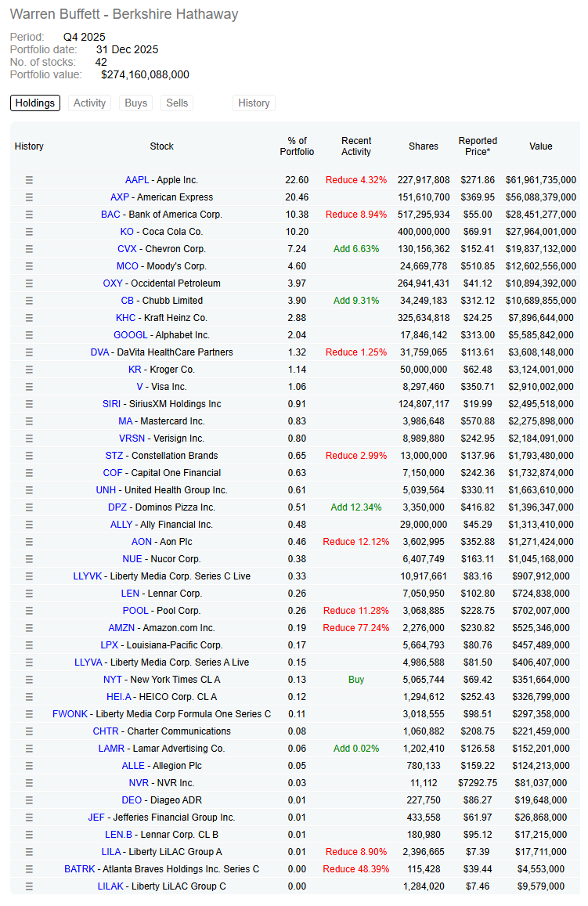The image size is (588, 906).
Task: Open the Sells tab
Action: [x=177, y=103]
